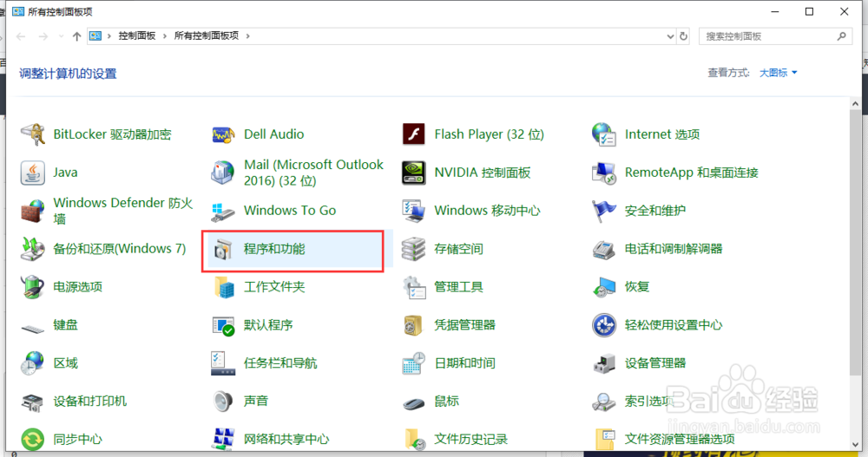Click the search magnifier icon
This screenshot has height=457, width=868.
841,36
